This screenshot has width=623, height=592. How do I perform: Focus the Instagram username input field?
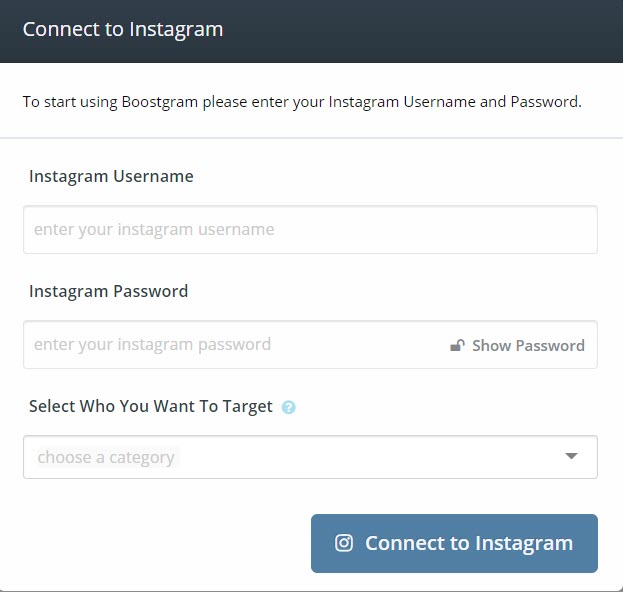[x=310, y=230]
